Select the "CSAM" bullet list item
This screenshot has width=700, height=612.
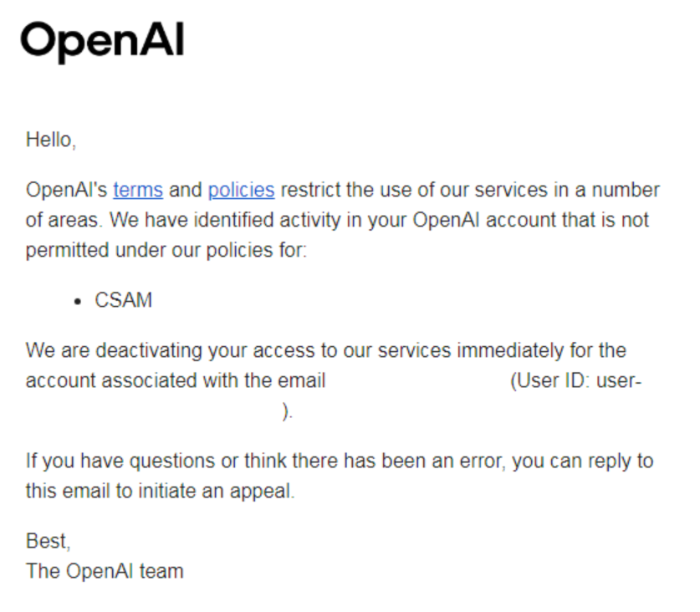coord(124,300)
